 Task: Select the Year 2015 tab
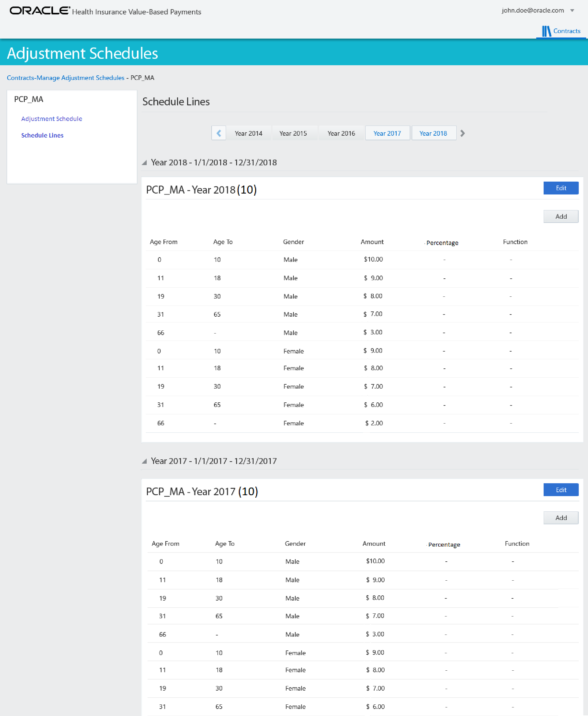point(293,133)
